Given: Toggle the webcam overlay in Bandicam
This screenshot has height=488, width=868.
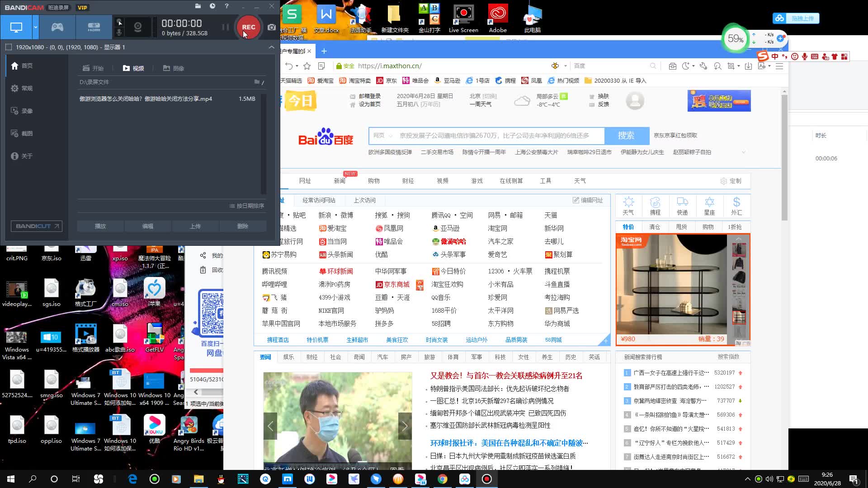Looking at the screenshot, I should [137, 27].
